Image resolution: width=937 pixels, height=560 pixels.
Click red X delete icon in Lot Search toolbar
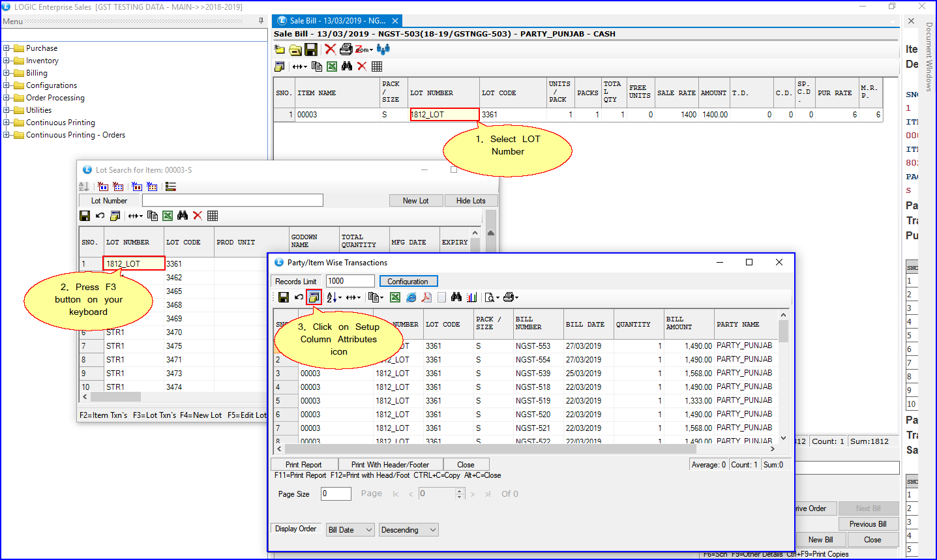(198, 216)
